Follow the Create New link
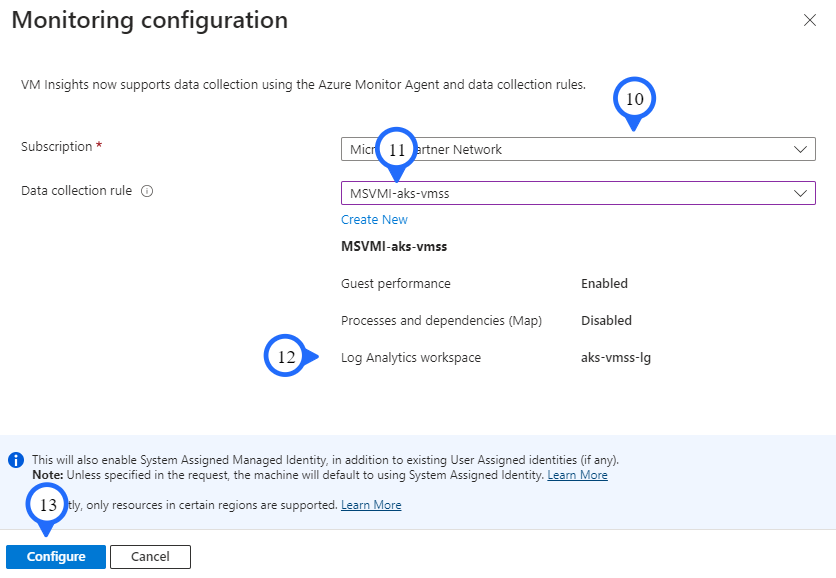Image resolution: width=836 pixels, height=578 pixels. coord(374,220)
